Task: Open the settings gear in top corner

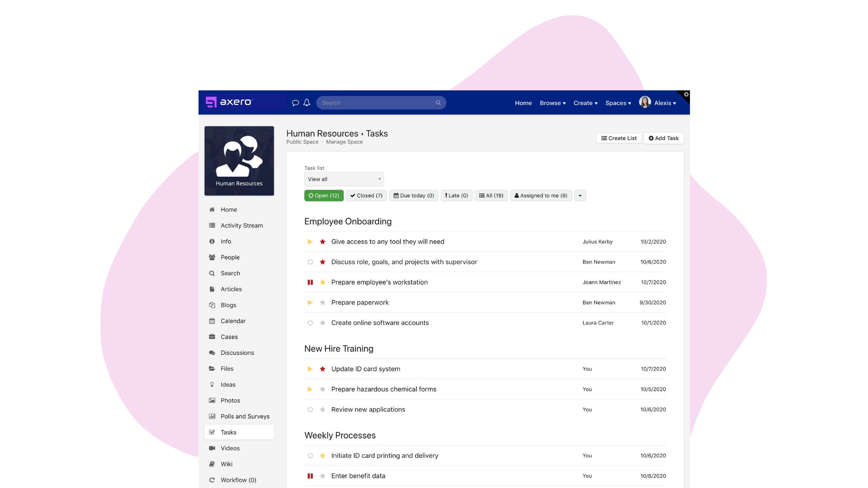Action: click(686, 94)
